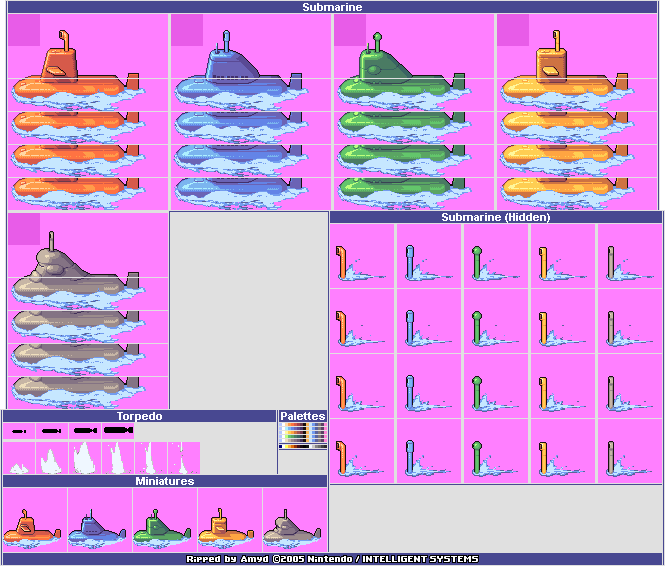This screenshot has width=665, height=566.
Task: Click the "Miniatures" section title
Action: pos(165,481)
